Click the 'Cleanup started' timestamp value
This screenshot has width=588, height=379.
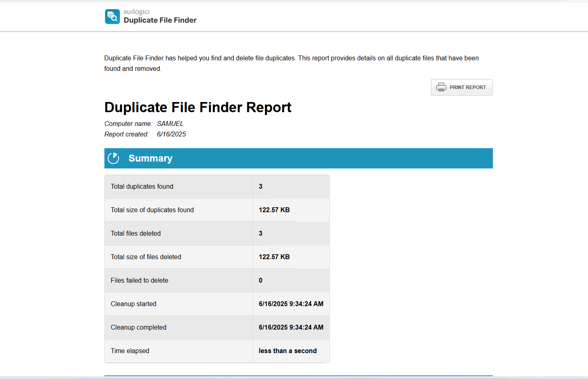[291, 304]
